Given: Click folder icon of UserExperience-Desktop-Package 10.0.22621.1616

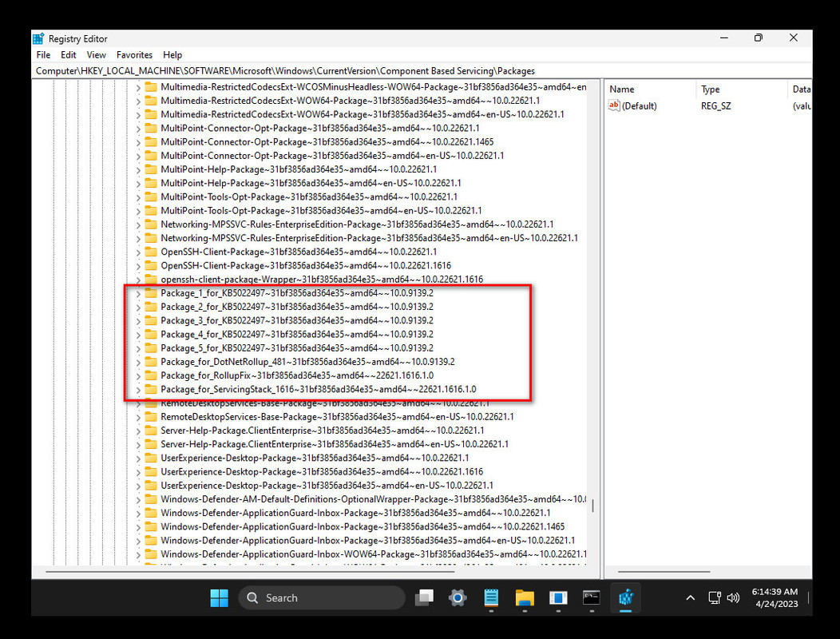Looking at the screenshot, I should 151,472.
